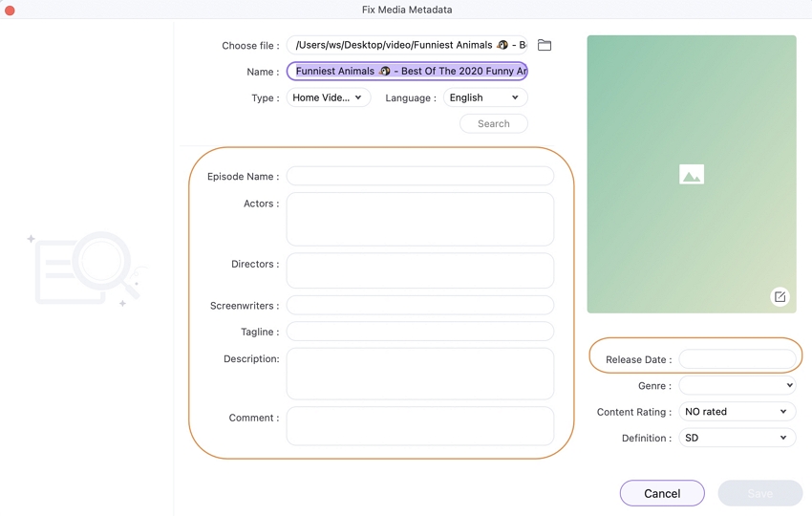Viewport: 812px width, 516px height.
Task: Click the edit cover image icon
Action: coord(780,297)
